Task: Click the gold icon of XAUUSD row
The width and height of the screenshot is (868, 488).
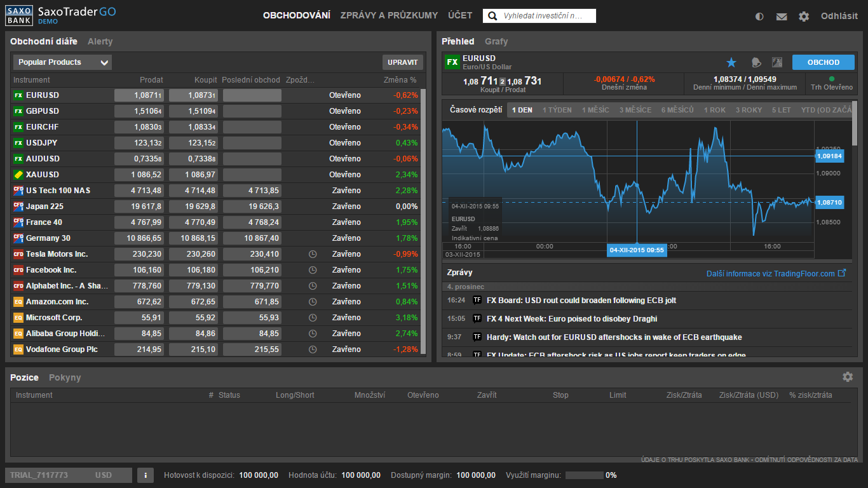Action: tap(18, 175)
